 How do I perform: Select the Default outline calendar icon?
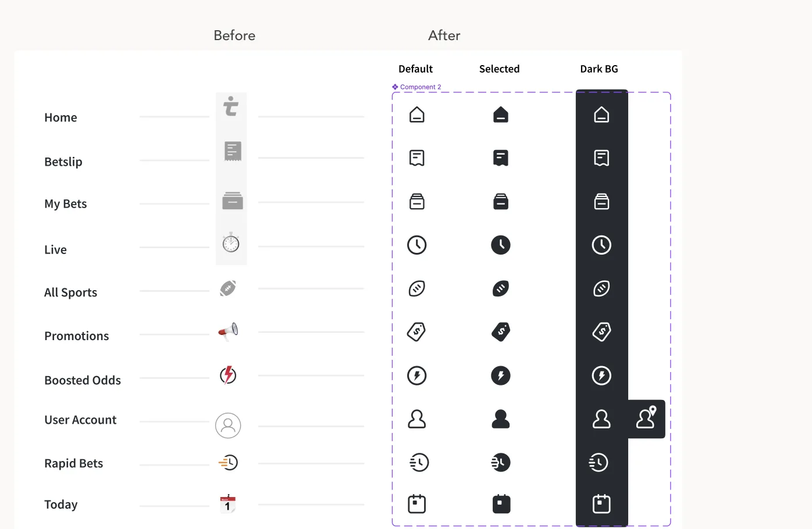417,504
